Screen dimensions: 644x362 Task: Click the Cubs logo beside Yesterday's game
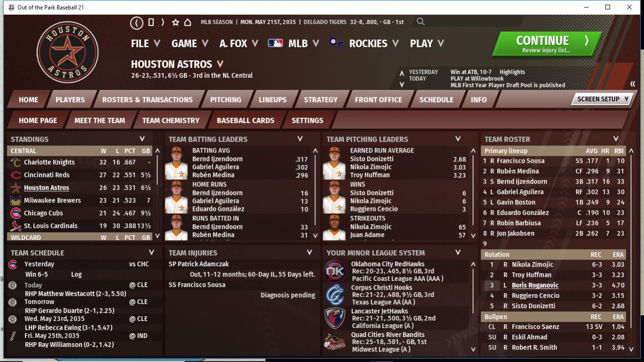click(x=13, y=264)
